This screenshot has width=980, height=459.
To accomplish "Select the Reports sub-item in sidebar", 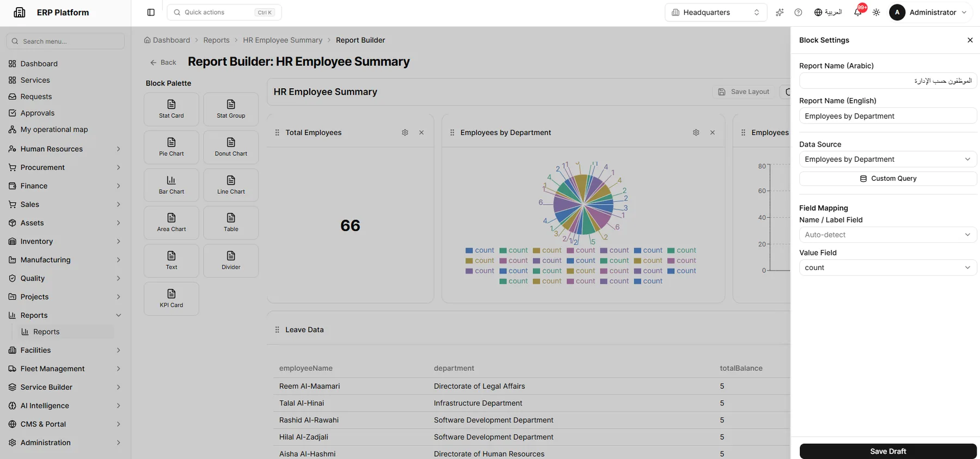I will coord(65,332).
